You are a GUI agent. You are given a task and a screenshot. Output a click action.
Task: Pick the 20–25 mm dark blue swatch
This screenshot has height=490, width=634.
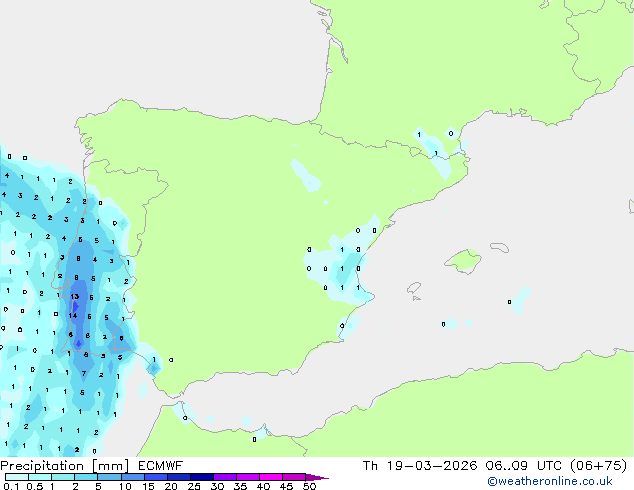pyautogui.click(x=179, y=477)
